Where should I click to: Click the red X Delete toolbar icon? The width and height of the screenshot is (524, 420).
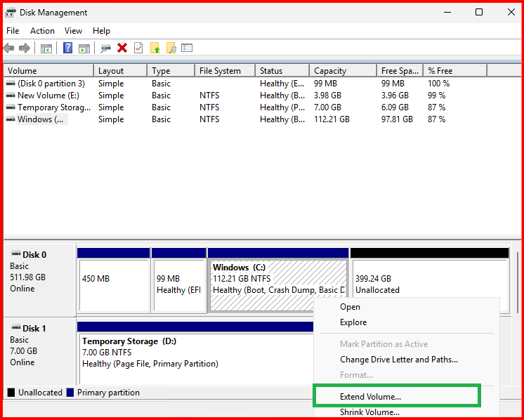click(x=122, y=48)
